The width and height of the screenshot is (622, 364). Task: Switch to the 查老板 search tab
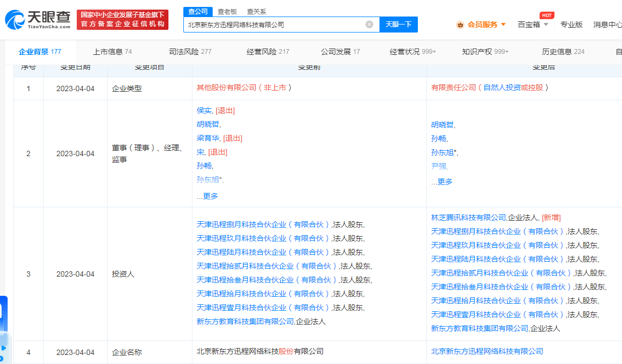point(227,12)
